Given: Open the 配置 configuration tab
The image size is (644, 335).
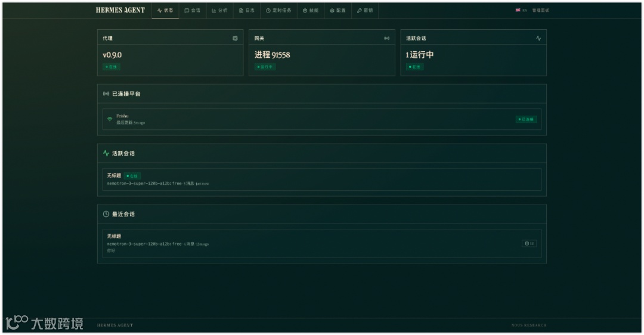Looking at the screenshot, I should point(338,11).
